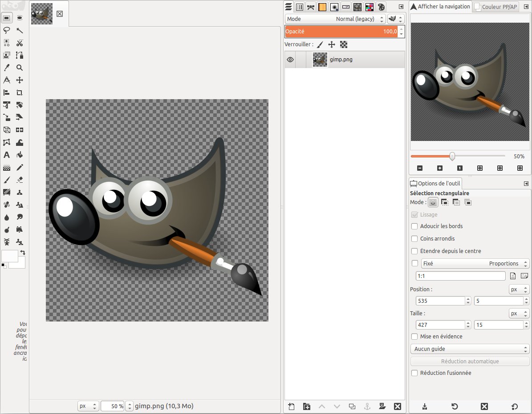This screenshot has width=532, height=414.
Task: Reset colors to default black and white
Action: pyautogui.click(x=4, y=265)
